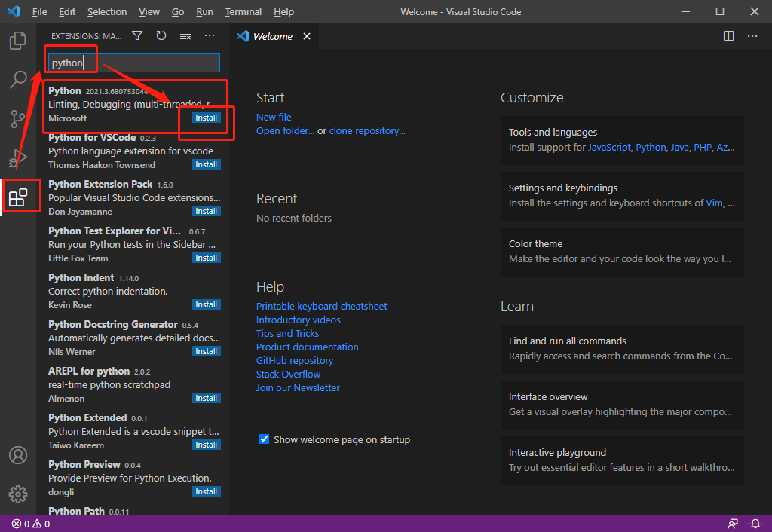Image resolution: width=772 pixels, height=532 pixels.
Task: Click the feedback icon in the status bar
Action: point(732,523)
